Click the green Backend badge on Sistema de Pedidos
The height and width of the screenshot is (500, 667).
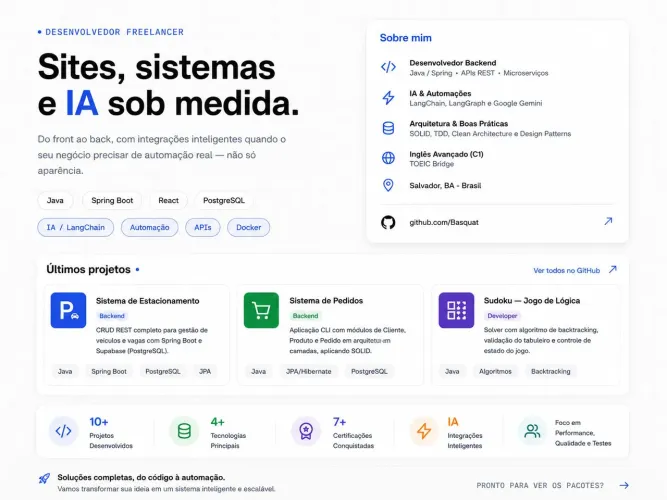(305, 316)
